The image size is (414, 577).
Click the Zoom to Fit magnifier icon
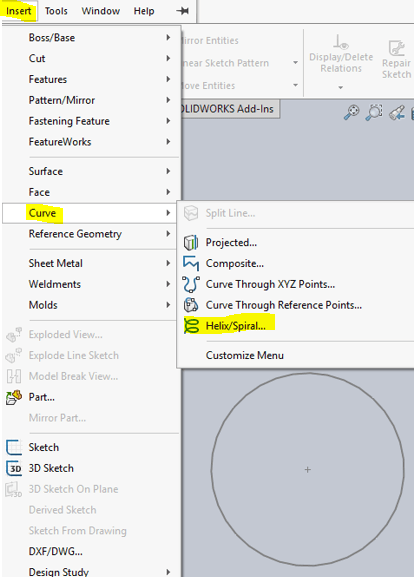coord(351,112)
